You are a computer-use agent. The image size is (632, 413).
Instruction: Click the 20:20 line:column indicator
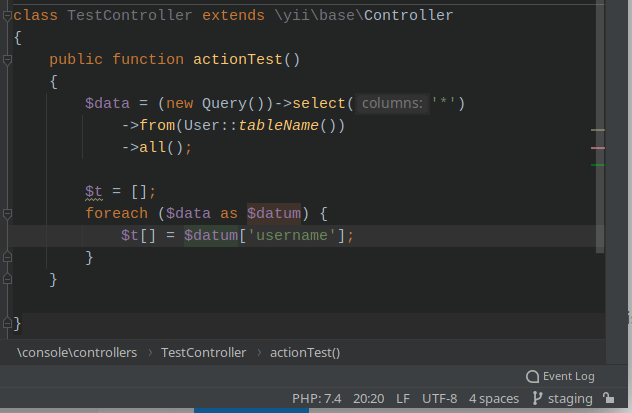click(x=368, y=398)
